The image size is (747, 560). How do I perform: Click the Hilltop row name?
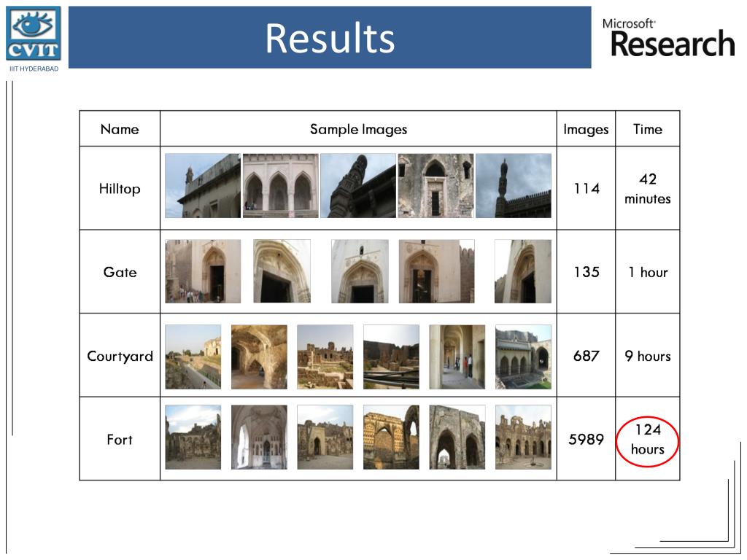click(x=120, y=189)
